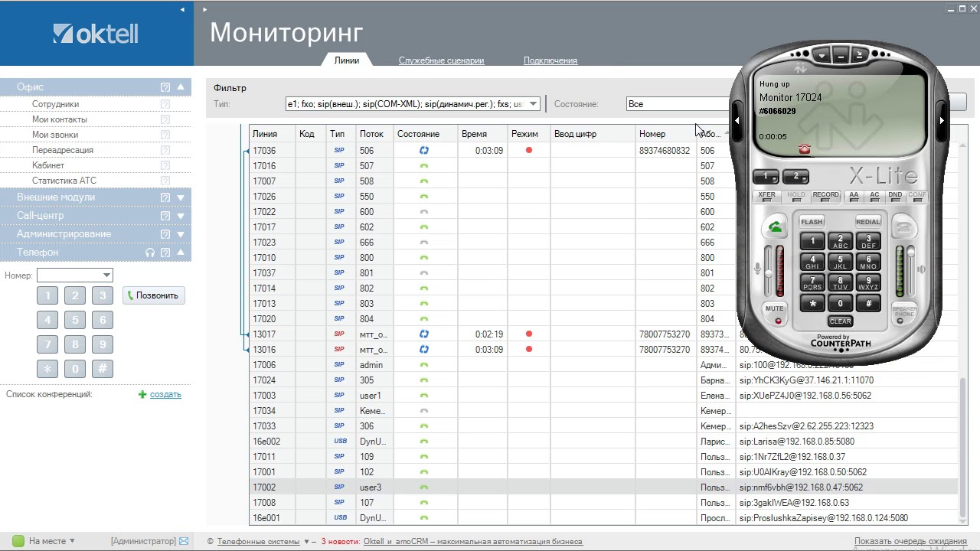Open Мои звонки in the sidebar

55,135
